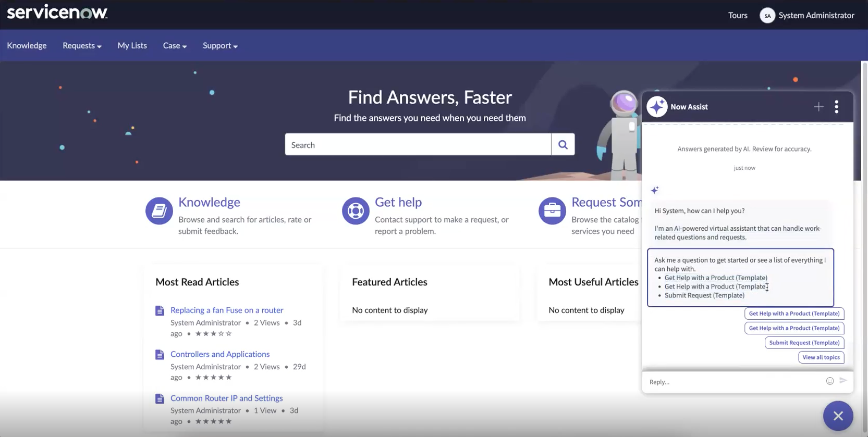Expand the Case dropdown menu

pyautogui.click(x=175, y=46)
